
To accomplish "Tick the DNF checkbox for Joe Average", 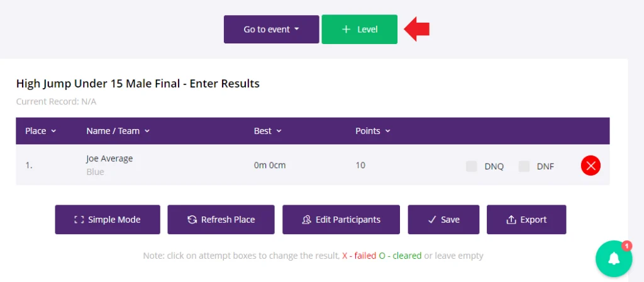I will pos(524,166).
